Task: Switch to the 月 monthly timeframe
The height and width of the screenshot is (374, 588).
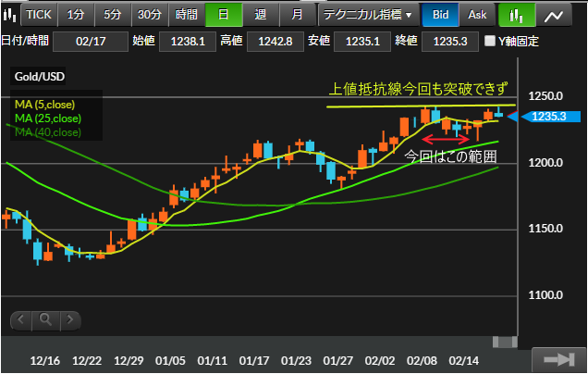Action: pyautogui.click(x=297, y=15)
